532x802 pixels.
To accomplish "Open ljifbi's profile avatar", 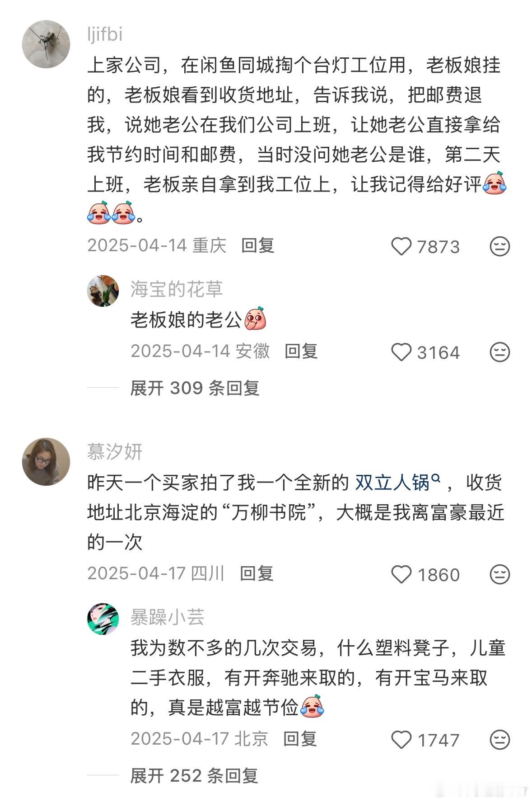I will point(46,44).
